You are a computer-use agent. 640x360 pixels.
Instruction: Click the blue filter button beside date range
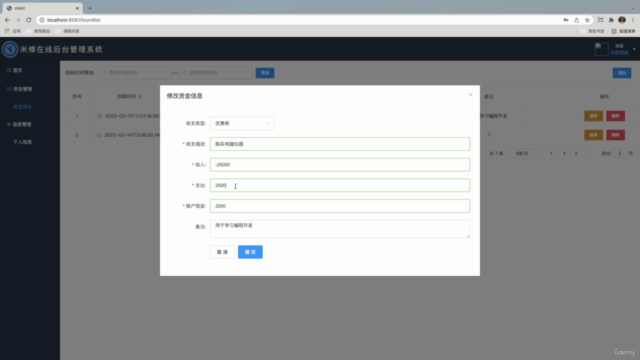265,73
